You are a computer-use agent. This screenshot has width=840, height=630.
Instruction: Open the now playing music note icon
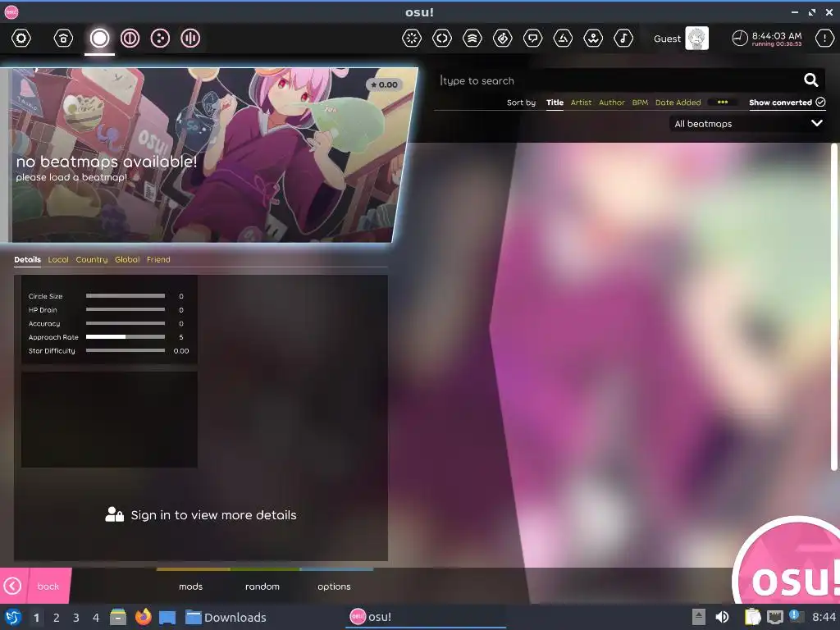tap(623, 38)
